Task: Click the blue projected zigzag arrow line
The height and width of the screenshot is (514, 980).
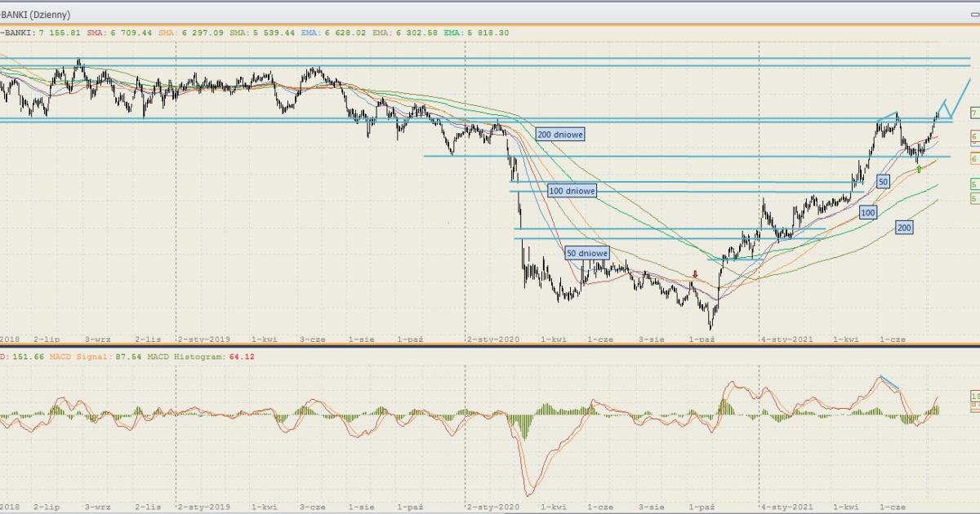Action: coord(957,100)
